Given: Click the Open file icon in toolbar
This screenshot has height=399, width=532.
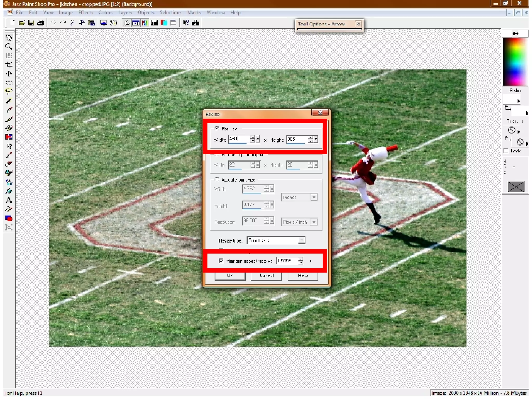Looking at the screenshot, I should point(22,23).
